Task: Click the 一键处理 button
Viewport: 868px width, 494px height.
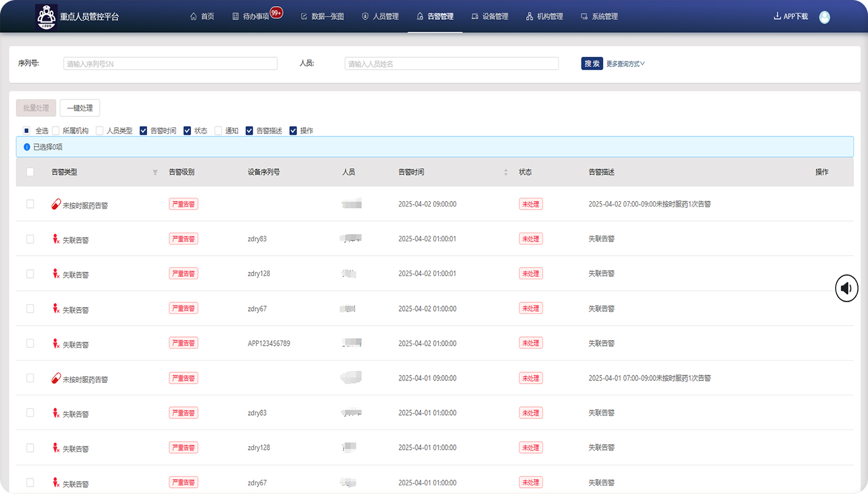Action: click(x=80, y=108)
